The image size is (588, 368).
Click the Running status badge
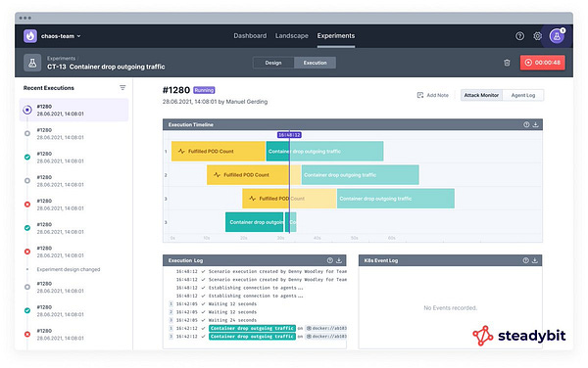coord(204,90)
